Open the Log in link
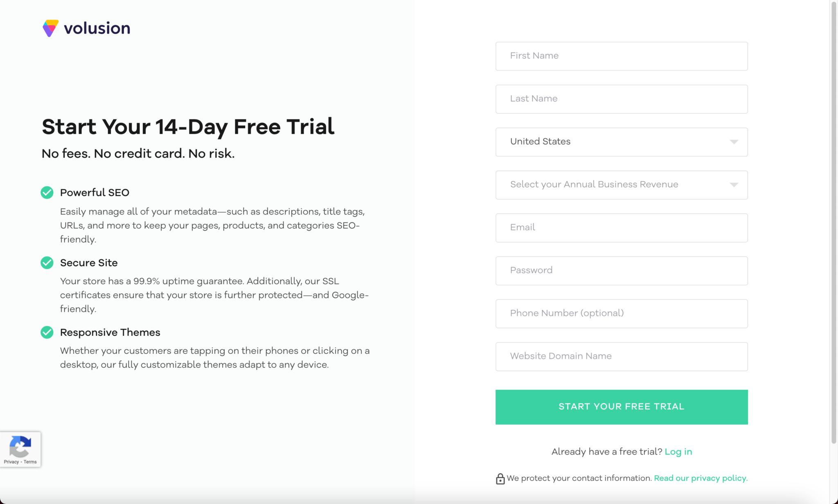Image resolution: width=838 pixels, height=504 pixels. click(679, 451)
